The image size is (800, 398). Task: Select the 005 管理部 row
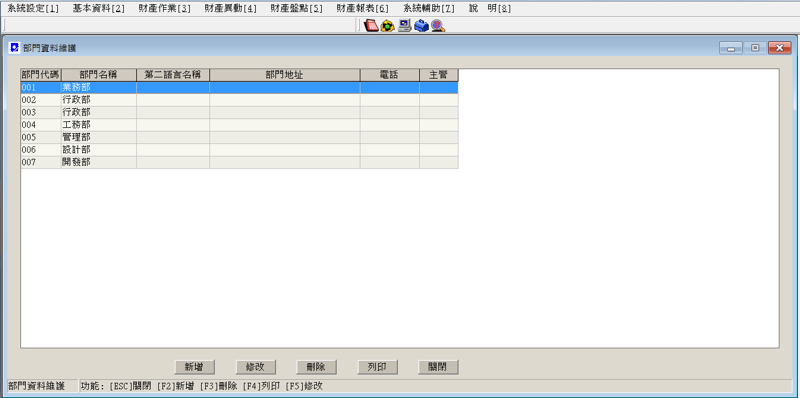tap(239, 137)
